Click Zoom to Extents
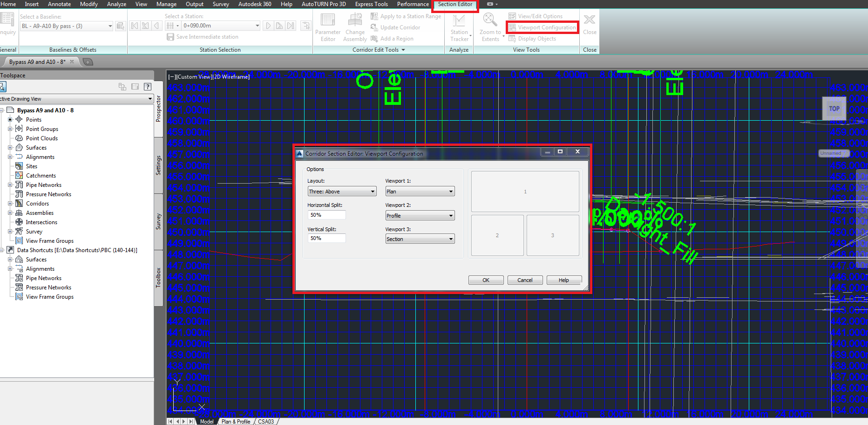868x425 pixels. click(x=490, y=27)
